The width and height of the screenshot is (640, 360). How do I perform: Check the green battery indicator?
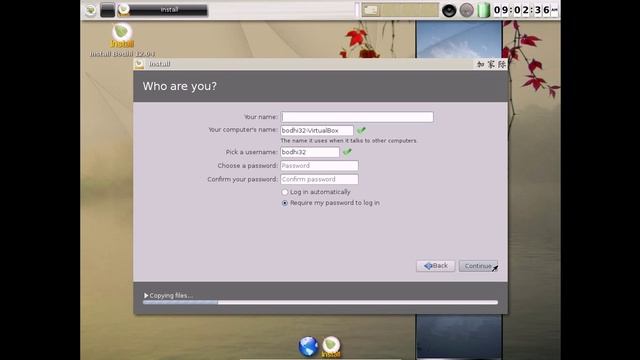[483, 10]
